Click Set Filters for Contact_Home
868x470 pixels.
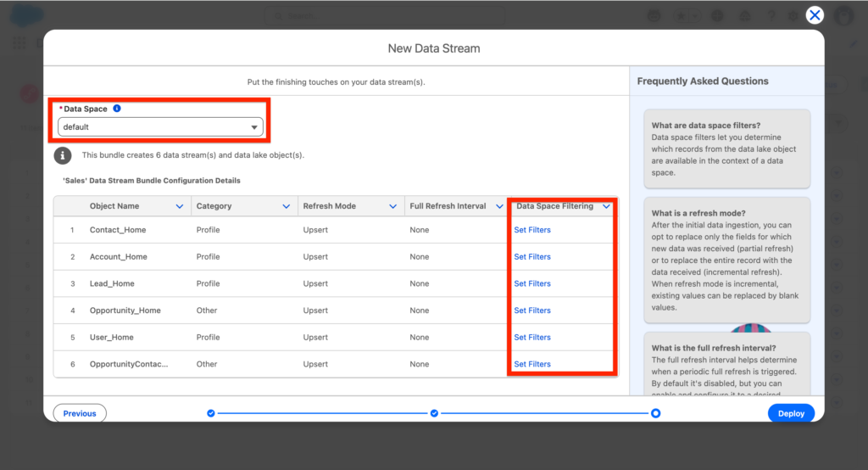pyautogui.click(x=532, y=230)
